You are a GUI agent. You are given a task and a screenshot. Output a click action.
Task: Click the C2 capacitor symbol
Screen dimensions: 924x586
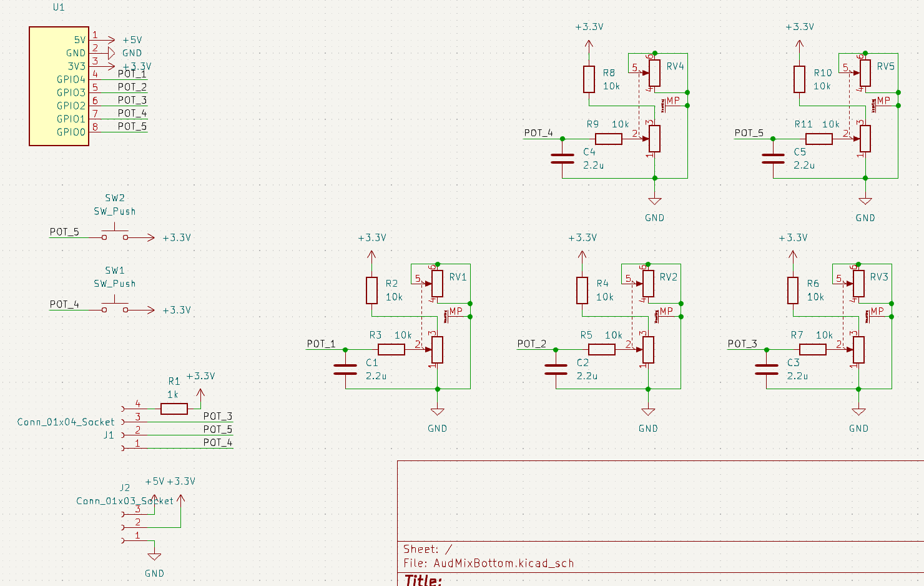[556, 369]
